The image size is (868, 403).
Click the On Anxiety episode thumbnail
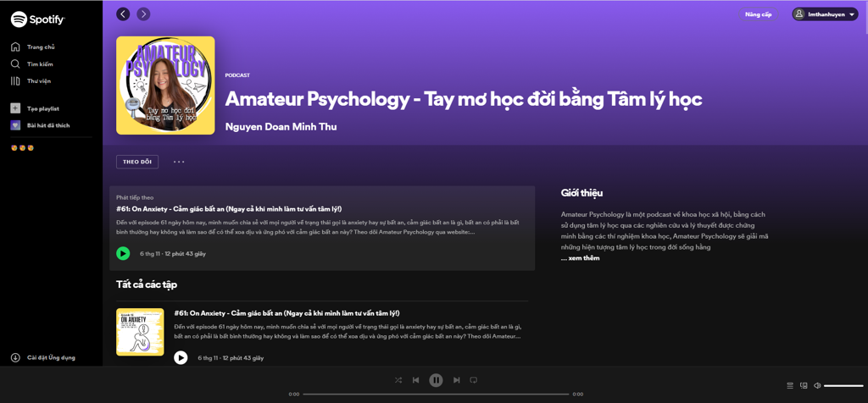pyautogui.click(x=140, y=332)
